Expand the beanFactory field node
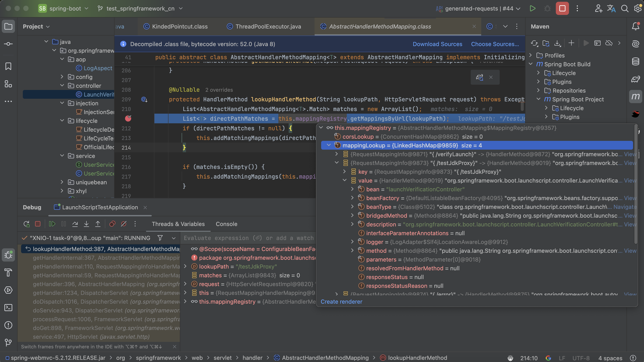644x362 pixels. pos(352,198)
